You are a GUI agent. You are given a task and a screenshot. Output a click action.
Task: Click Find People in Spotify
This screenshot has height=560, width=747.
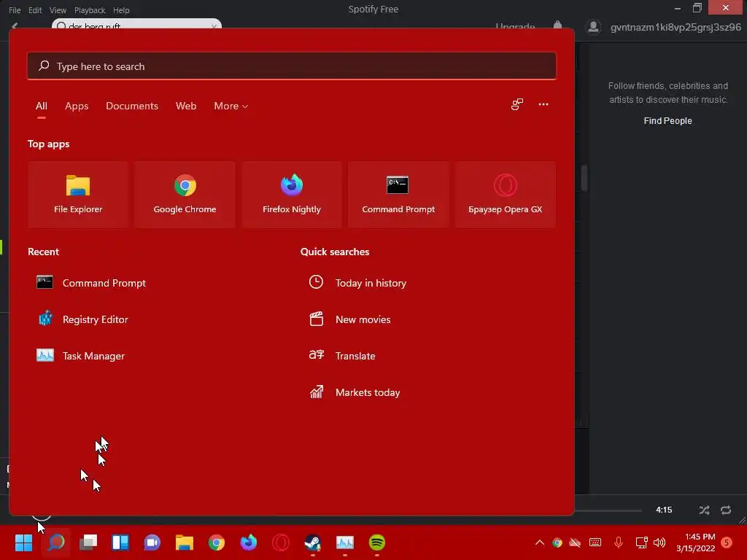pos(667,121)
